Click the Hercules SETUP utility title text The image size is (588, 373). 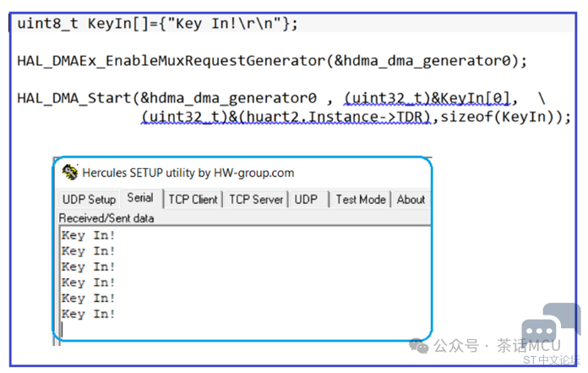pyautogui.click(x=188, y=173)
